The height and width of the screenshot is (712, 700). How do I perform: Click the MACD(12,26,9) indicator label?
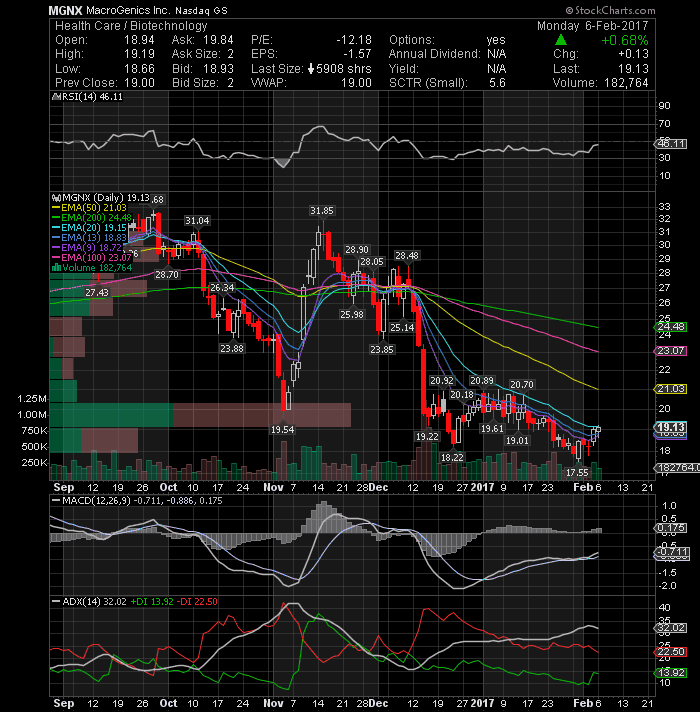96,501
